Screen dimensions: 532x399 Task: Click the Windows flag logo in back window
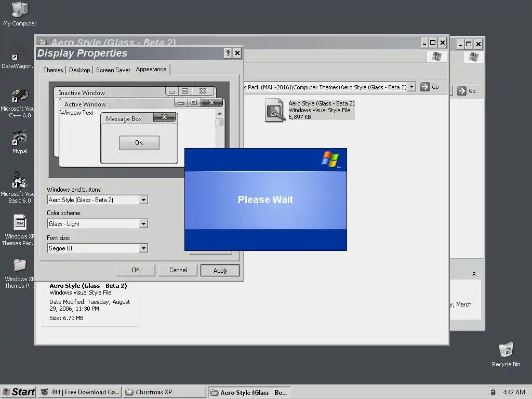[474, 57]
